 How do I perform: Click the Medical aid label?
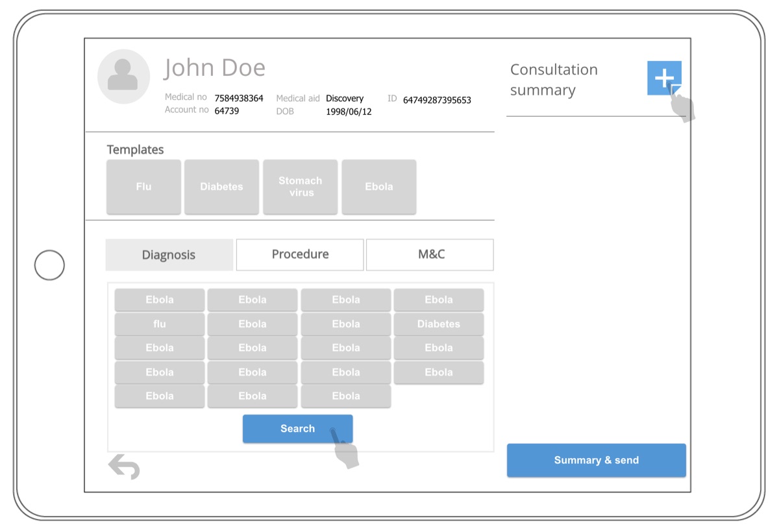point(298,99)
